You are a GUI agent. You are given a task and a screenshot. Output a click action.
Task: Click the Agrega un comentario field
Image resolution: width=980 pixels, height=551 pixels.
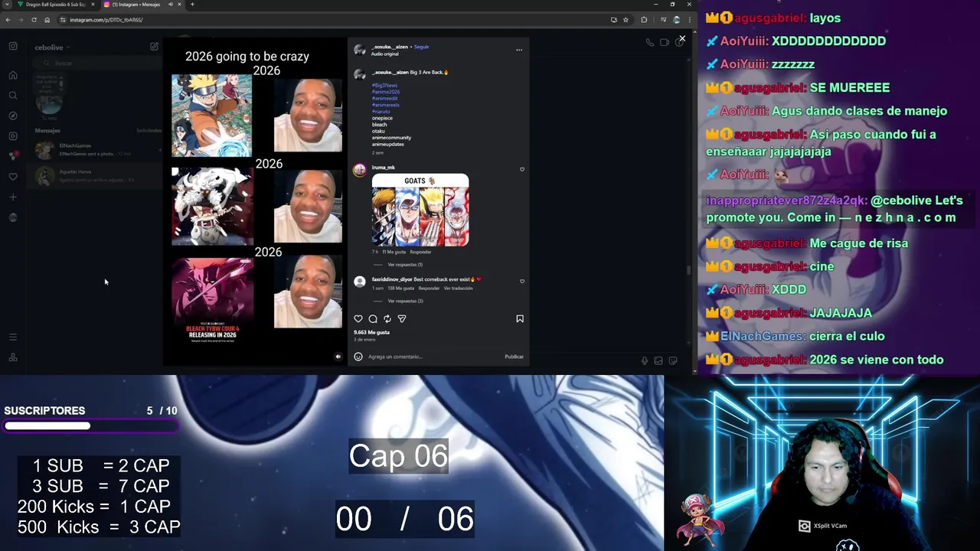pos(433,357)
